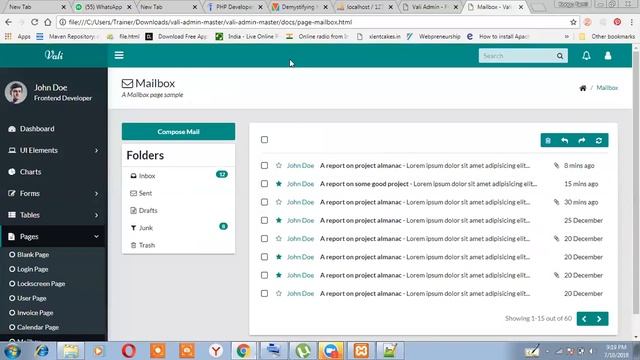Reload the browser page
Screen dimensions: 640x360
(x=34, y=22)
